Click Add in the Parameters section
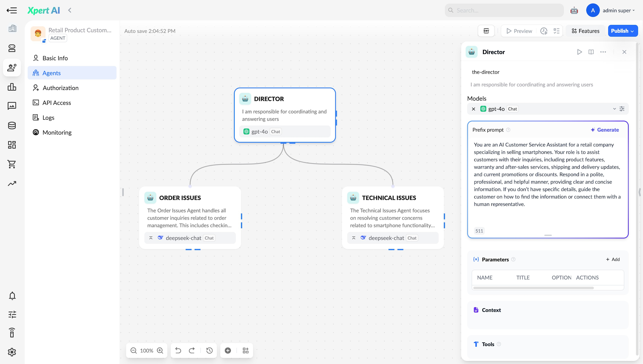The height and width of the screenshot is (364, 643). 613,260
